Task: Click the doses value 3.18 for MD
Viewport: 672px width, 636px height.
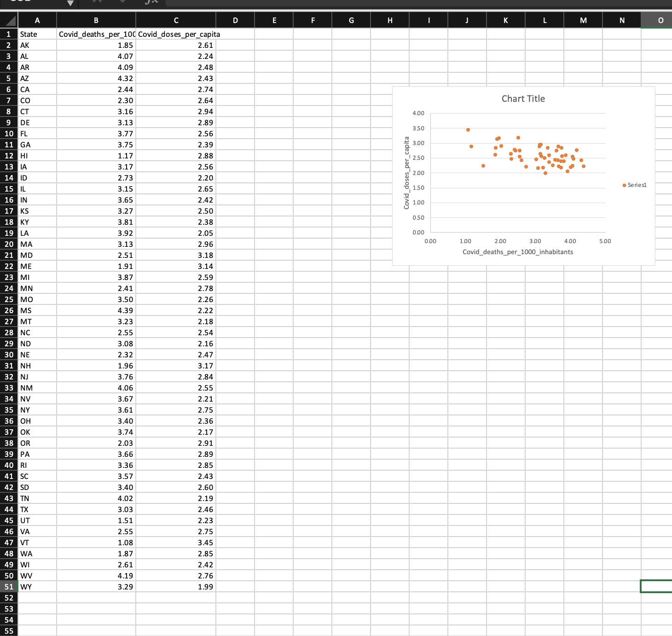Action: tap(176, 255)
